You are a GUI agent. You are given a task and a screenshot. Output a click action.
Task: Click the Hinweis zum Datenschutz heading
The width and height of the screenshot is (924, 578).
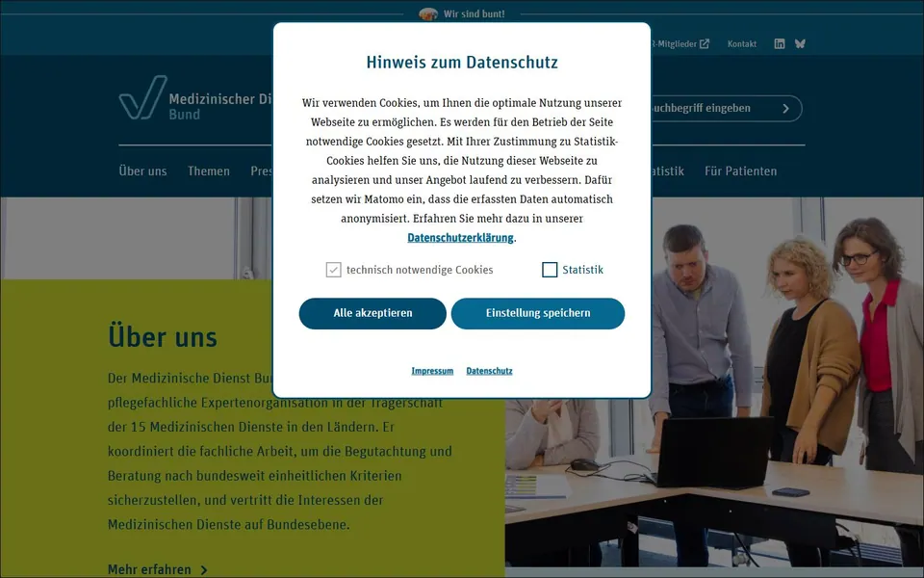coord(462,62)
